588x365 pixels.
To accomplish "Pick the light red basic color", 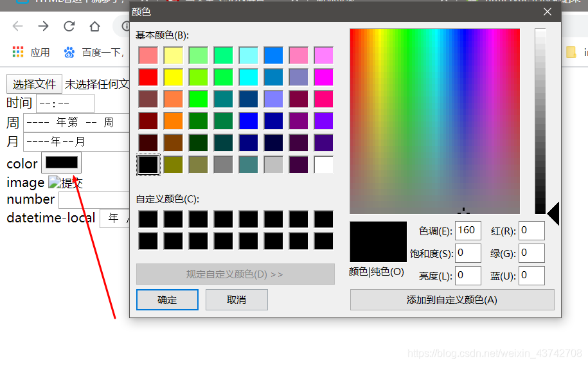I will click(148, 55).
